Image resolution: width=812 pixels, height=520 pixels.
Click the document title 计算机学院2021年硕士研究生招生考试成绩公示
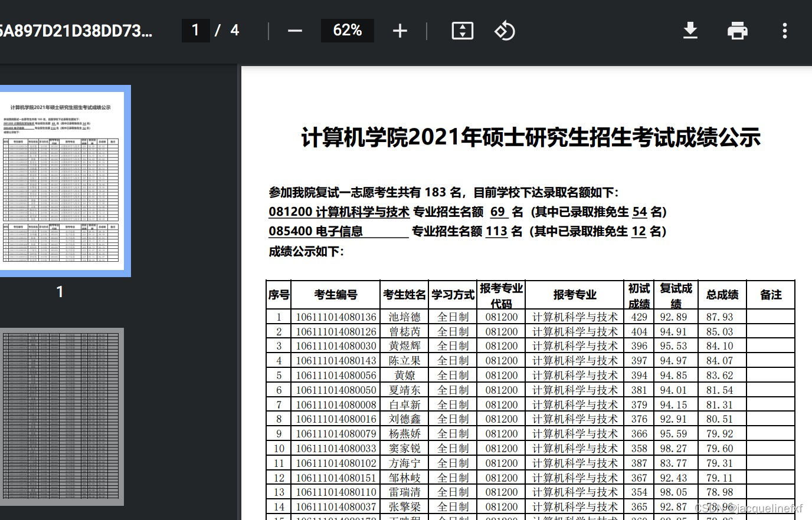coord(531,137)
